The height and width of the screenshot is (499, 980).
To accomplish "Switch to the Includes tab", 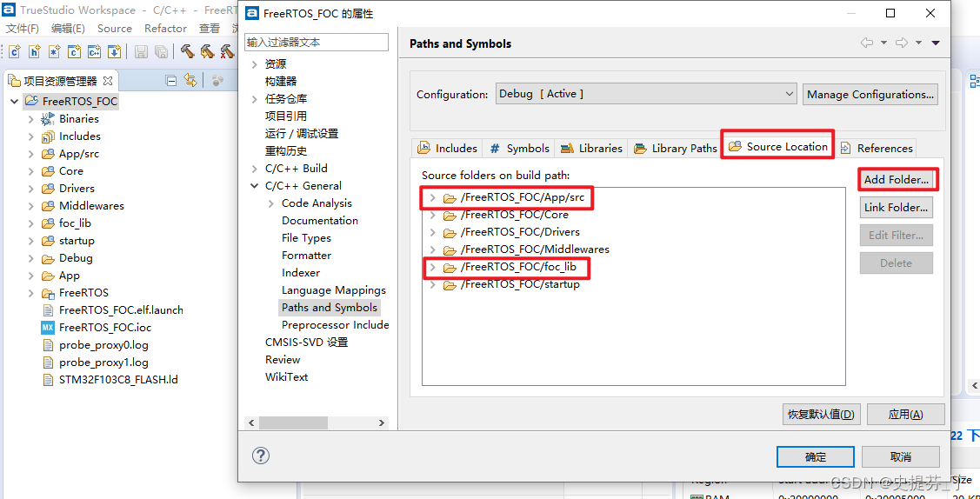I will point(448,148).
